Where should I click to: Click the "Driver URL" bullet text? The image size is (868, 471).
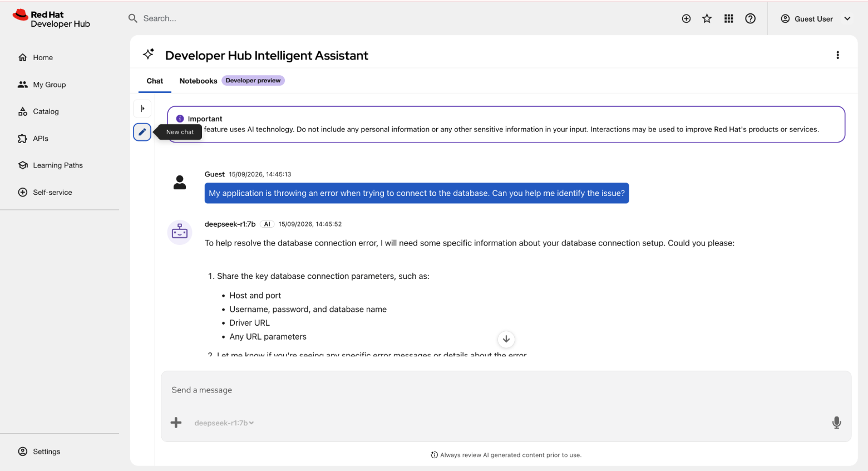(249, 323)
